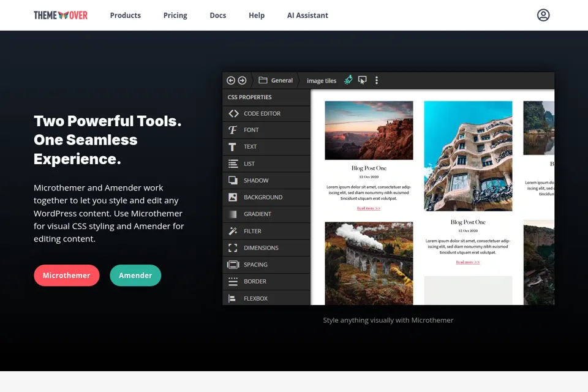
Task: Click the forward arrow in Microthemer toolbar
Action: [243, 80]
